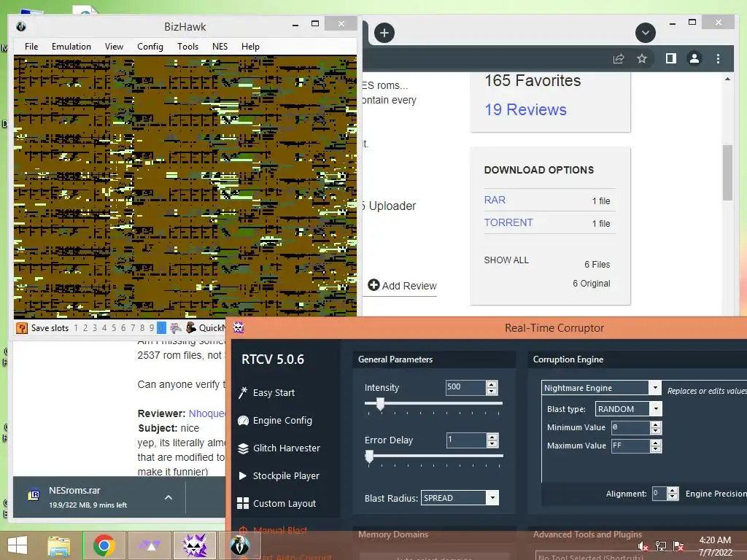The image size is (747, 560).
Task: Click the network status tray icon
Action: coord(661,546)
